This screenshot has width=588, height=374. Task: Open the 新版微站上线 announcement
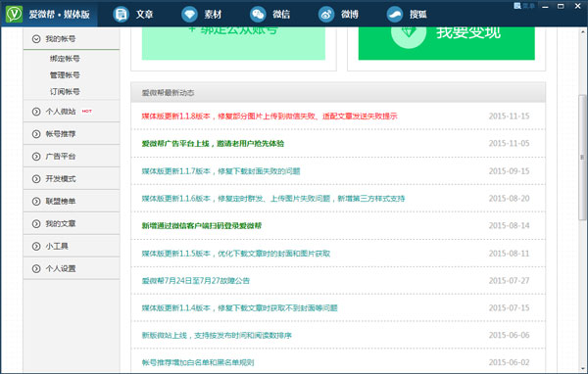coord(217,336)
